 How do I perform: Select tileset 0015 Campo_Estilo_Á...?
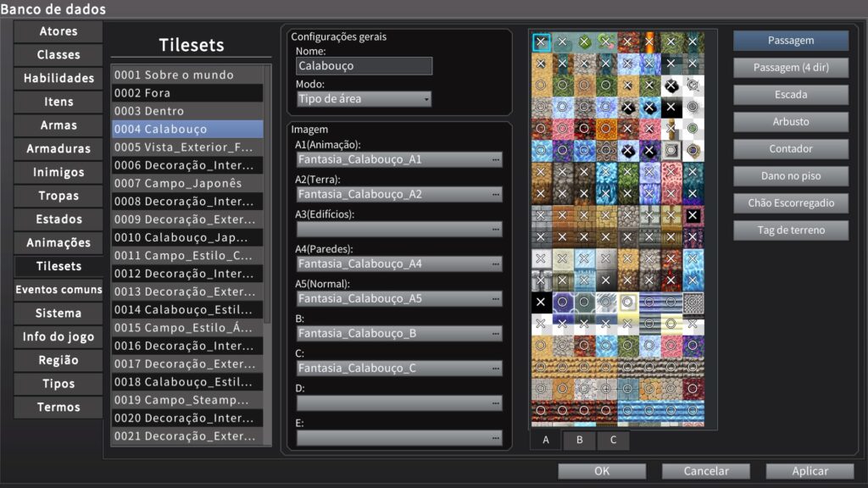point(187,328)
